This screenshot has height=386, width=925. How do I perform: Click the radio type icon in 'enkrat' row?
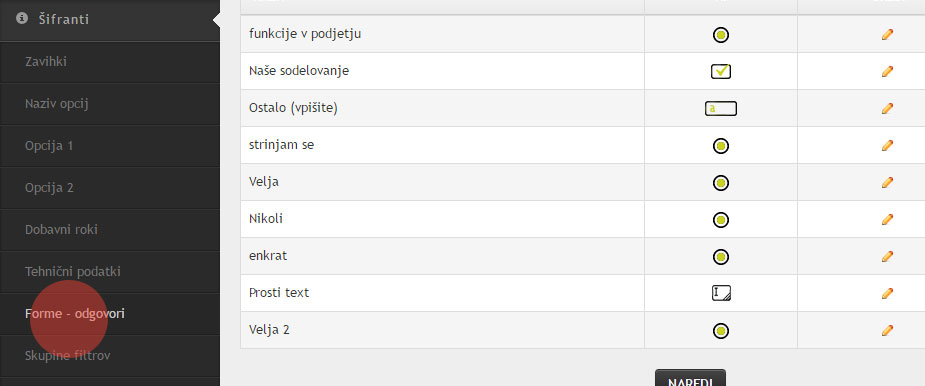[720, 257]
